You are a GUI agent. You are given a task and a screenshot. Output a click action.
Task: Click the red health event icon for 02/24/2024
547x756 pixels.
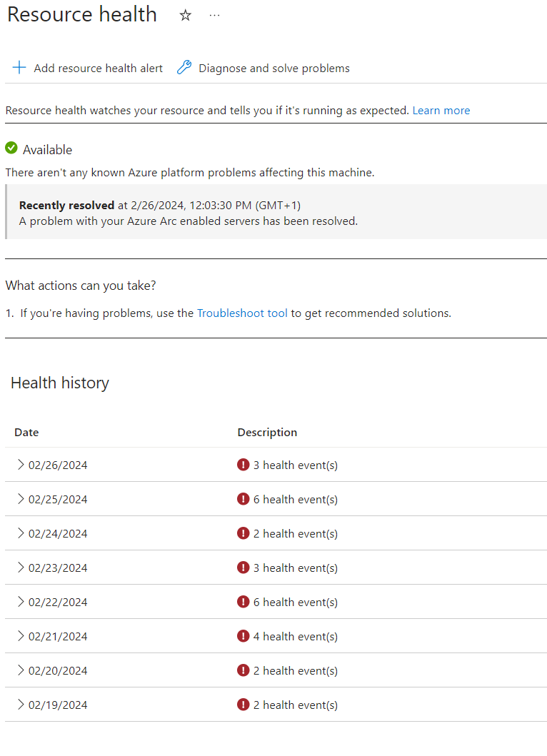coord(244,533)
